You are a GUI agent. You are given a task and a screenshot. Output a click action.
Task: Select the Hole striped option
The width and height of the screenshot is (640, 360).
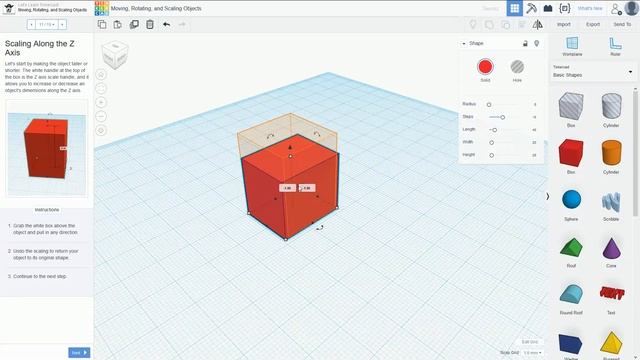pos(517,67)
